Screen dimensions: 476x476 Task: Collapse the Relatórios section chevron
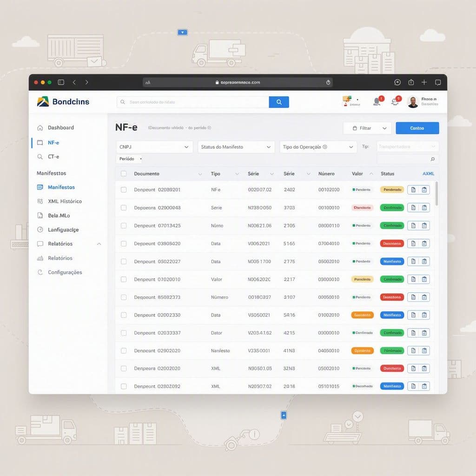[x=99, y=244]
